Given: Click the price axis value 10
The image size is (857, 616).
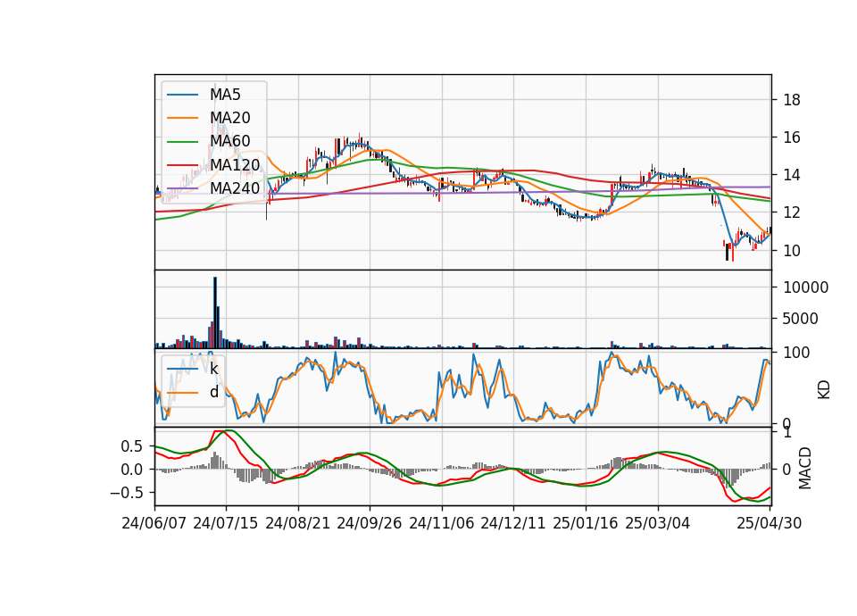Looking at the screenshot, I should (792, 250).
